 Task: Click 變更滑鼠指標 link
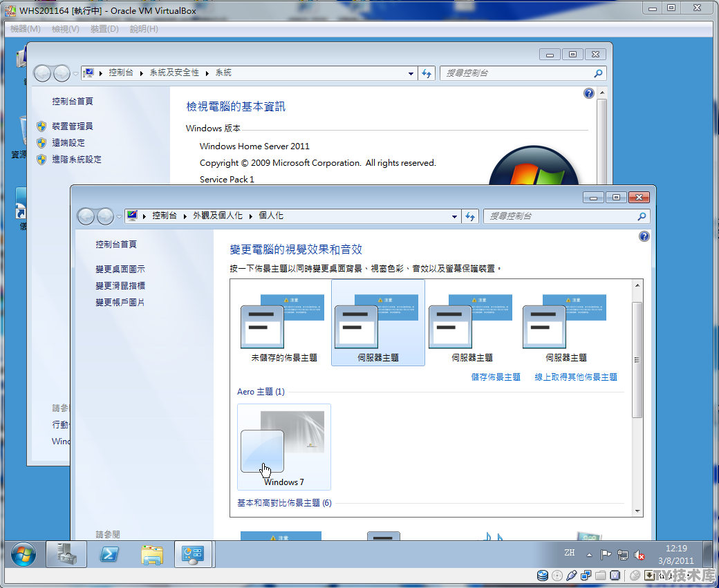click(120, 285)
